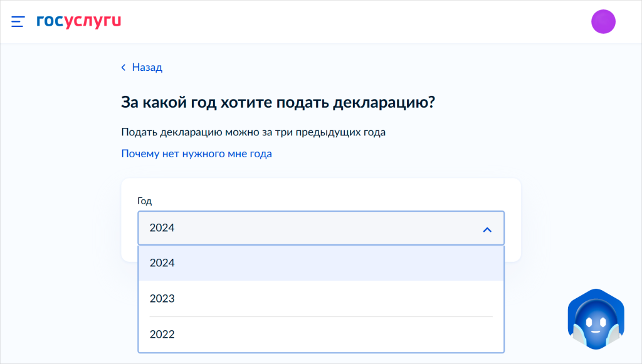Click the back chevron arrow icon
This screenshot has height=364, width=642.
point(124,68)
